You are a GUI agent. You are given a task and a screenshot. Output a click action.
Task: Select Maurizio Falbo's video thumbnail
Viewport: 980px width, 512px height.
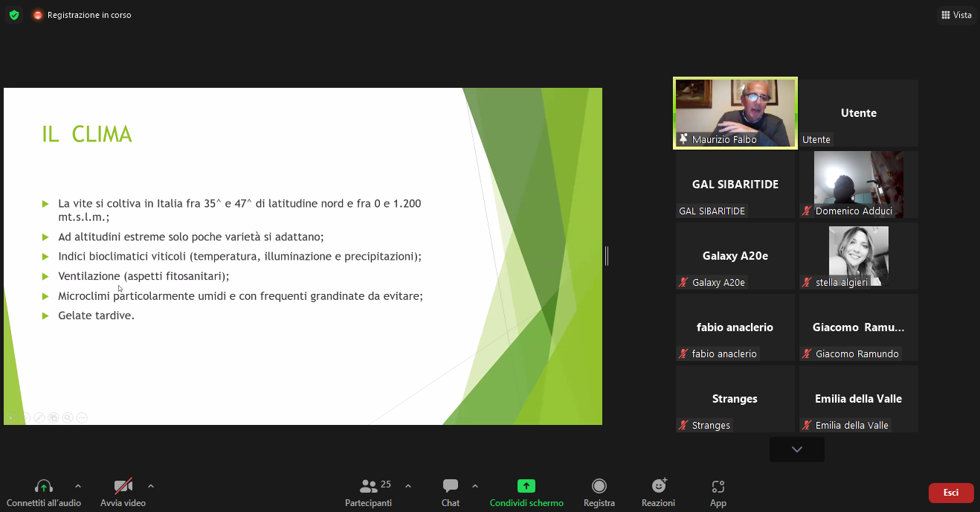point(735,113)
